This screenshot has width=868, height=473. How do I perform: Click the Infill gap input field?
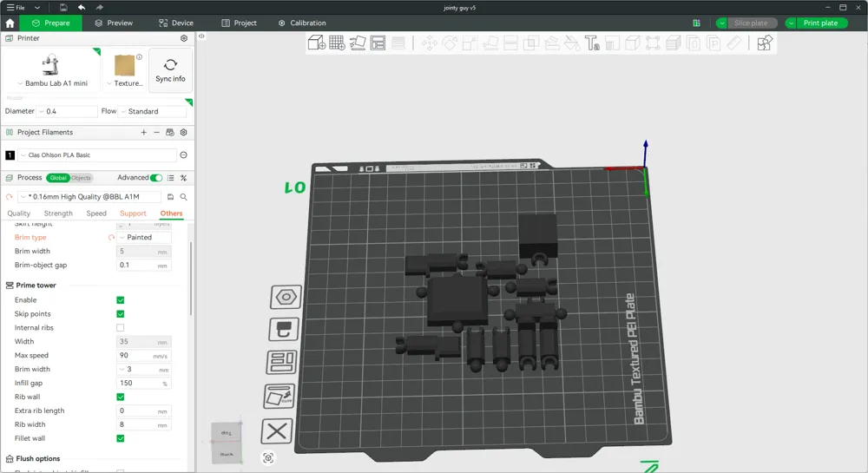(143, 384)
